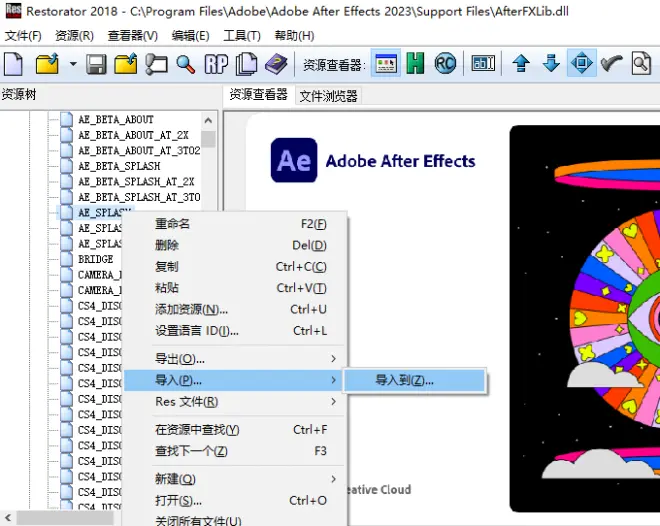Click the magnifier Find icon
This screenshot has width=660, height=526.
pyautogui.click(x=186, y=64)
